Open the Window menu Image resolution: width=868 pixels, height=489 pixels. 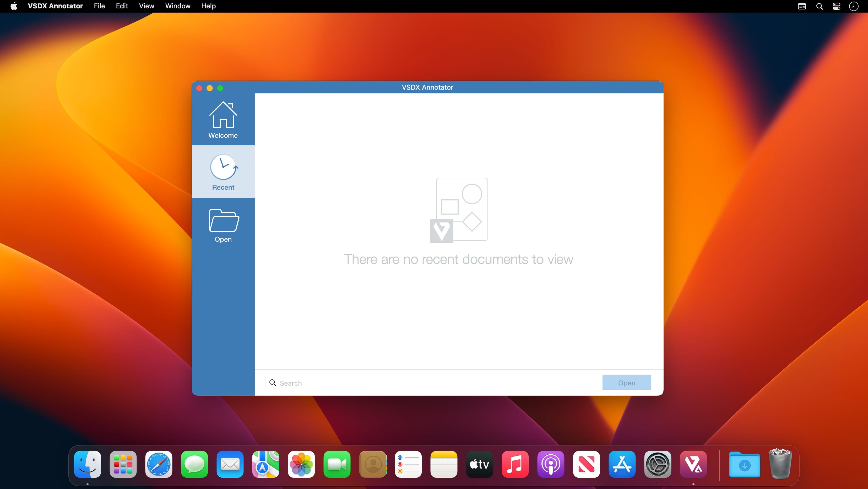pyautogui.click(x=178, y=6)
